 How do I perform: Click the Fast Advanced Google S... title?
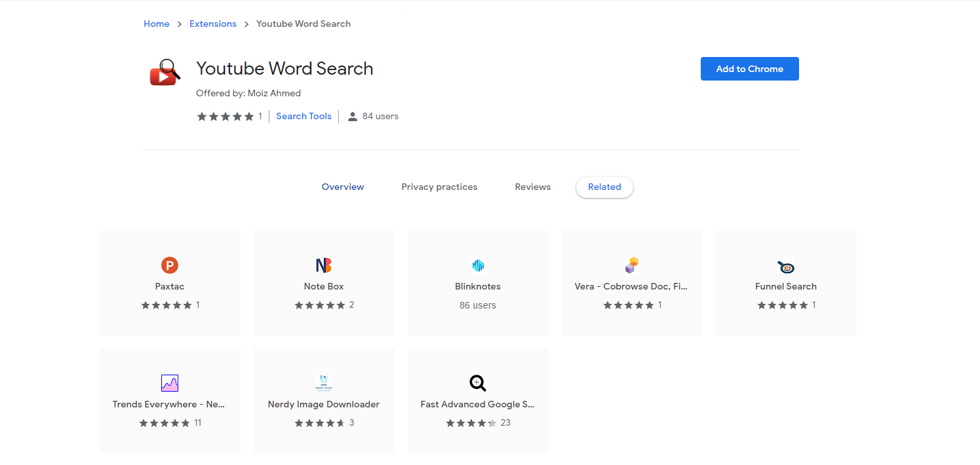point(478,404)
